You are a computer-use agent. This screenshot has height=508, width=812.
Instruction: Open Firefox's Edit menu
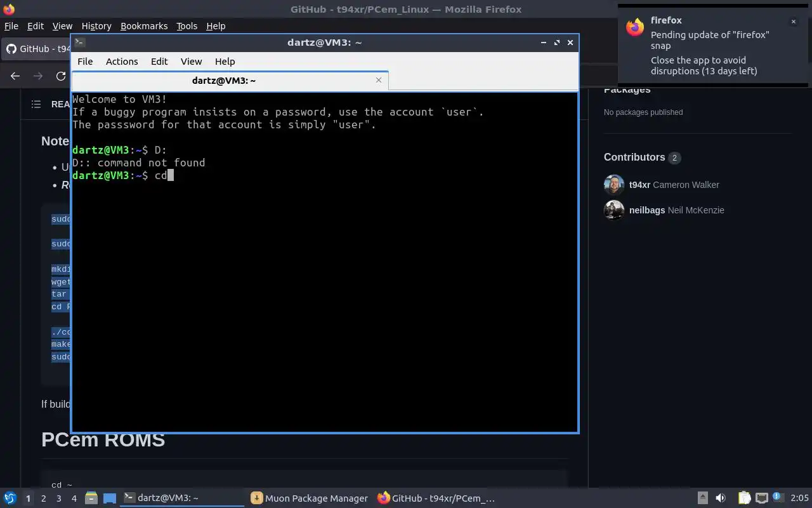pos(36,26)
